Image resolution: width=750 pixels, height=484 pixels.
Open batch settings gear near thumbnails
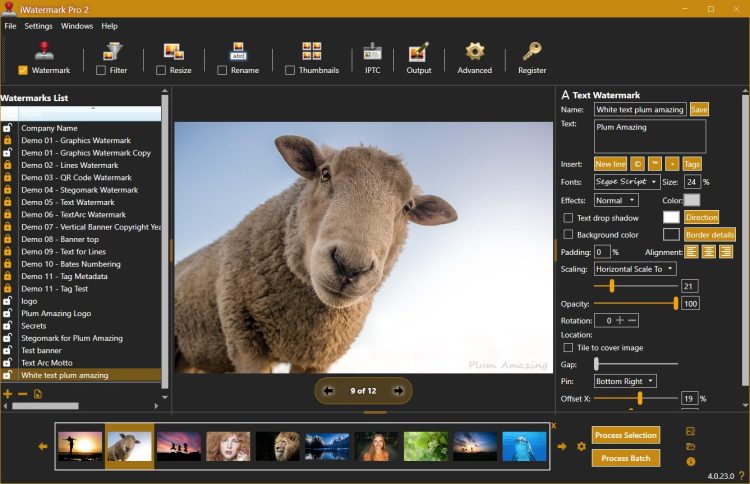[581, 446]
